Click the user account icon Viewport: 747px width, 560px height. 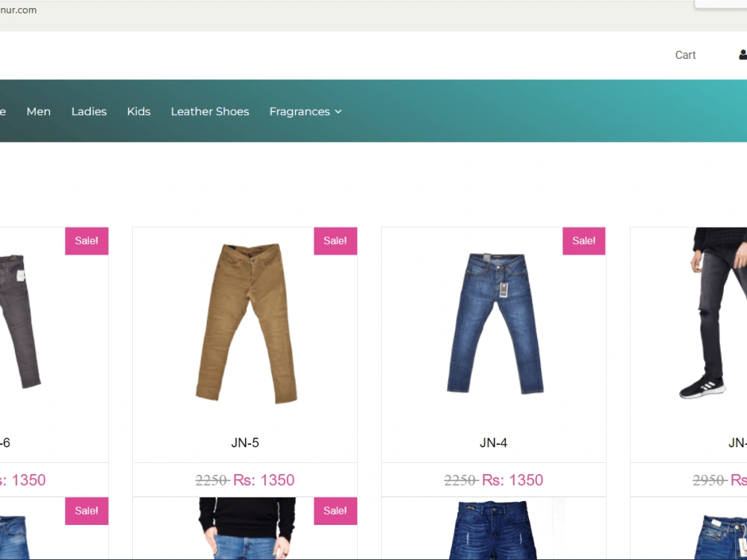(x=743, y=55)
